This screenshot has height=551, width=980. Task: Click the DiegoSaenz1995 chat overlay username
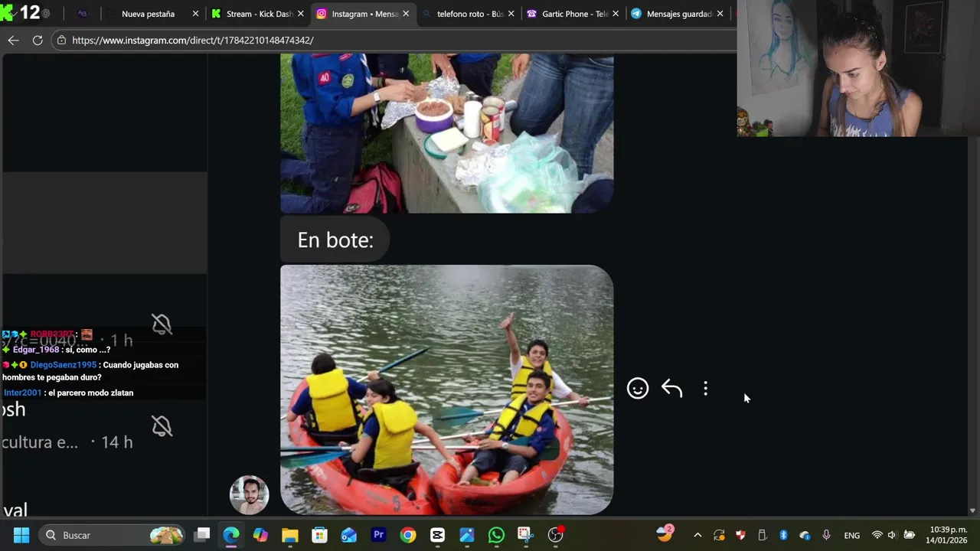tap(64, 365)
